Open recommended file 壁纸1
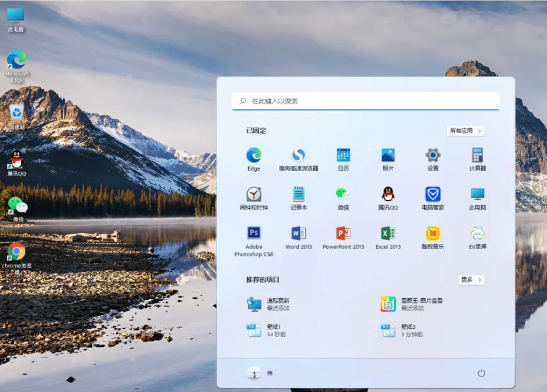The height and width of the screenshot is (392, 547). click(268, 330)
